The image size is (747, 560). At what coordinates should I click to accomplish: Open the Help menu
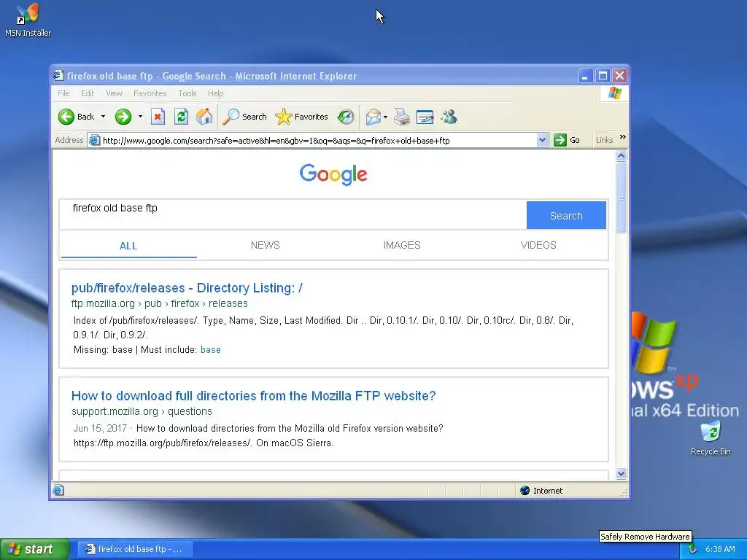(215, 93)
